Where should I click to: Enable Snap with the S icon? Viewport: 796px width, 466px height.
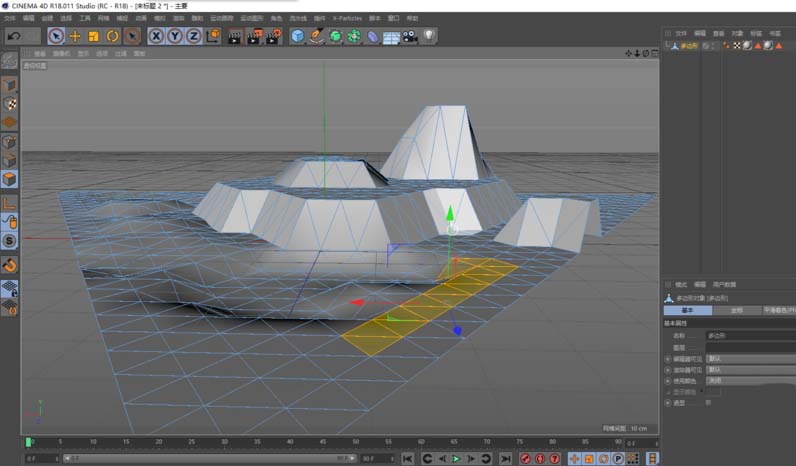(x=9, y=241)
